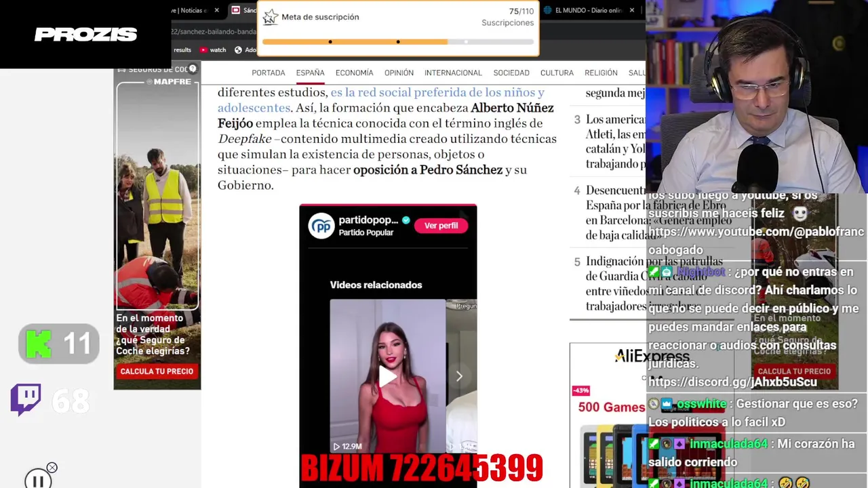The height and width of the screenshot is (488, 868).
Task: Open OPINIÓN section in navigation
Action: [399, 73]
